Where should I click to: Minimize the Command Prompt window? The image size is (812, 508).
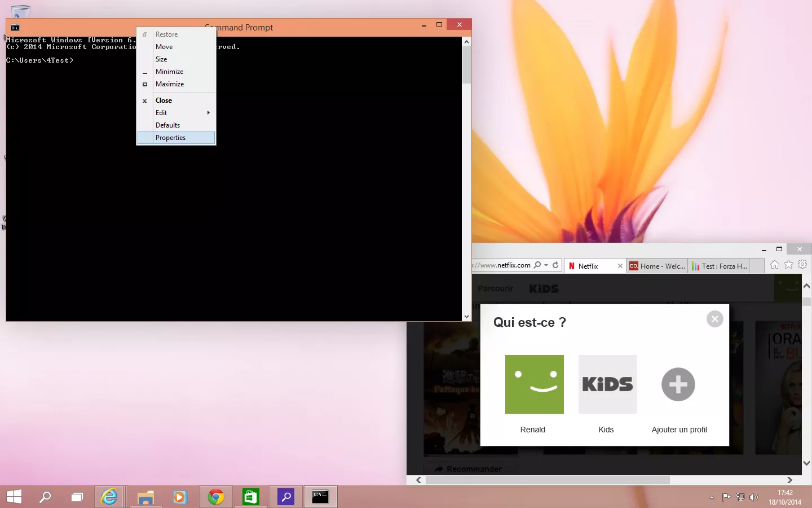click(x=424, y=25)
